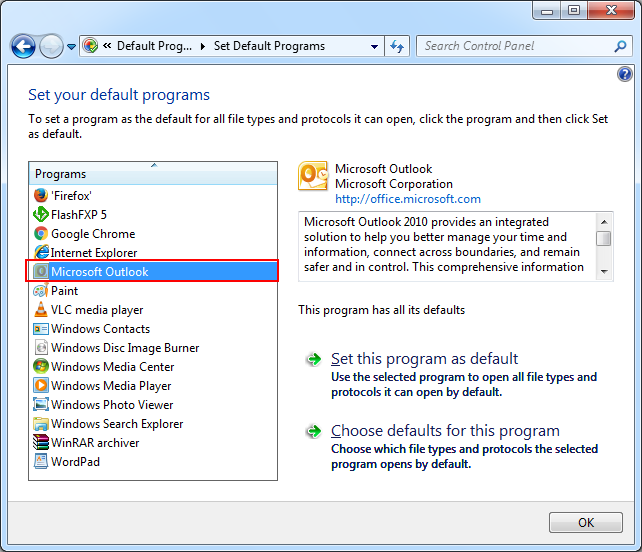Click Choose defaults for this program link
The image size is (642, 552).
coord(445,431)
